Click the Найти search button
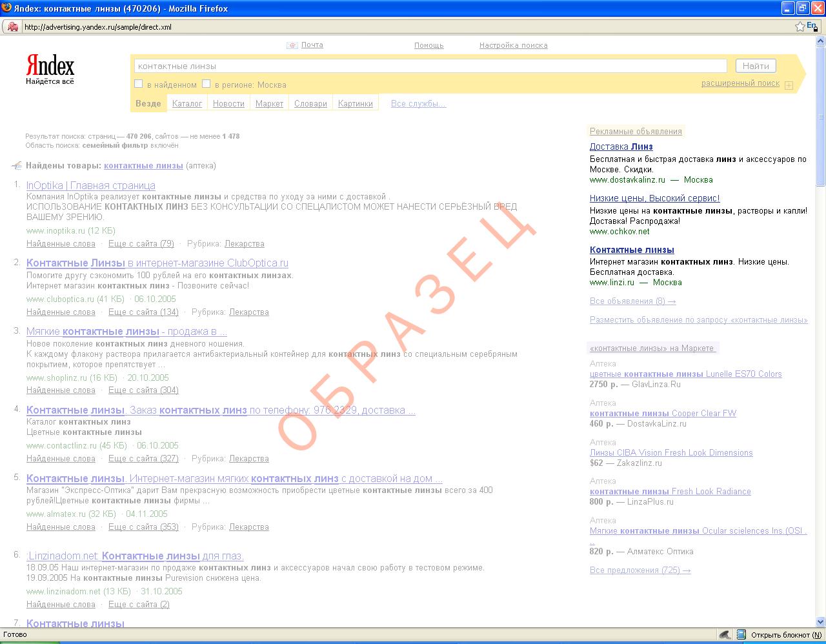The height and width of the screenshot is (644, 826). coord(756,66)
